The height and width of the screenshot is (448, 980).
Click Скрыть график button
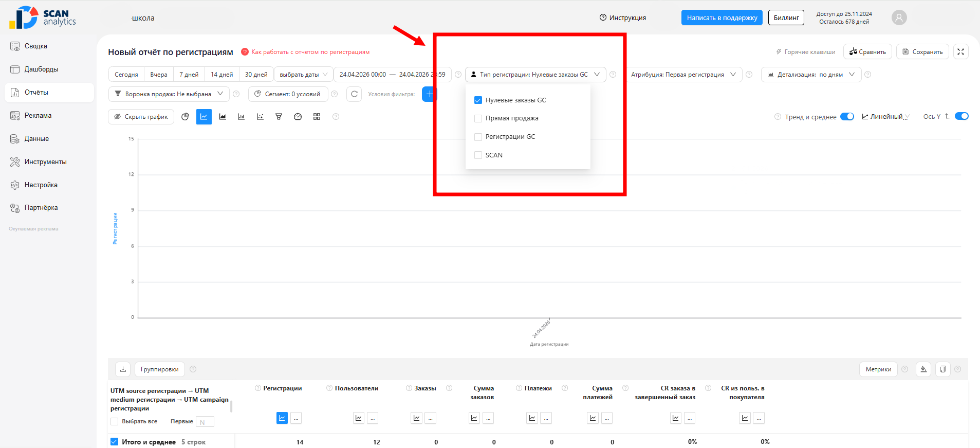[x=141, y=117]
